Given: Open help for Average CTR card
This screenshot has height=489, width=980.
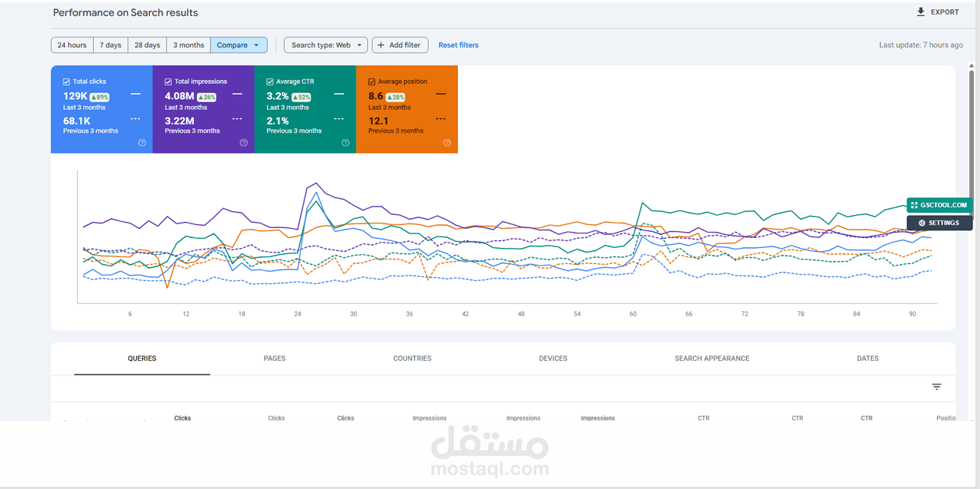Looking at the screenshot, I should click(345, 143).
